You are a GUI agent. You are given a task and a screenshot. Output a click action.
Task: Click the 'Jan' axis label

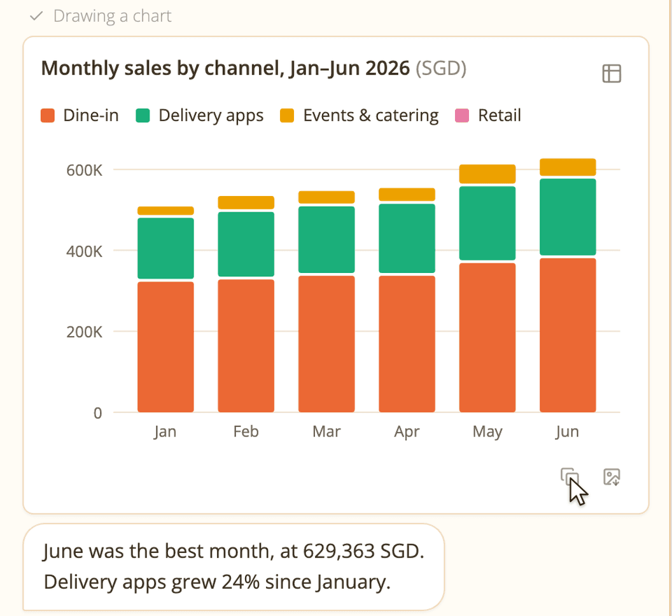pyautogui.click(x=165, y=431)
